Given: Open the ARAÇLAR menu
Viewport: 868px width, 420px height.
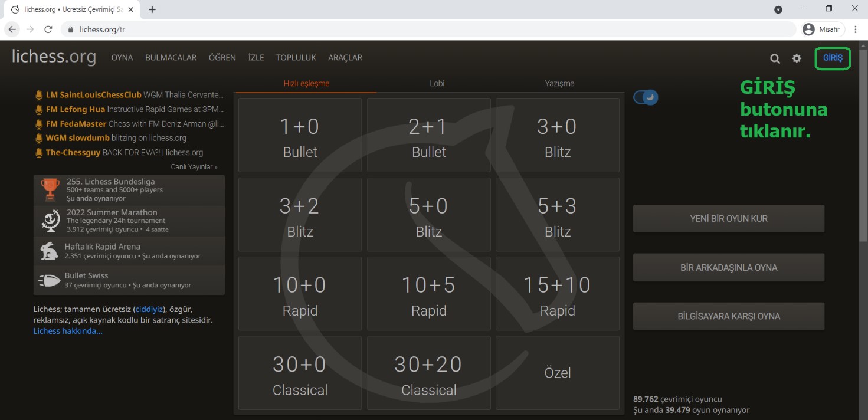Looking at the screenshot, I should point(345,58).
